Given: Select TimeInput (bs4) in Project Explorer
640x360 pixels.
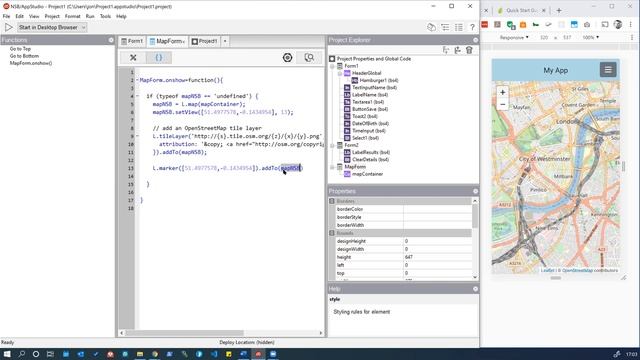Looking at the screenshot, I should tap(369, 131).
